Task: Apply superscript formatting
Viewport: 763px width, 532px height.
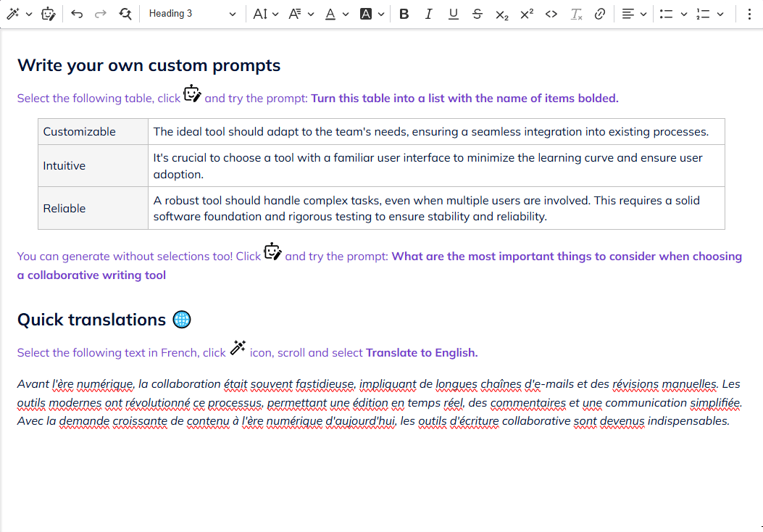Action: [x=527, y=14]
